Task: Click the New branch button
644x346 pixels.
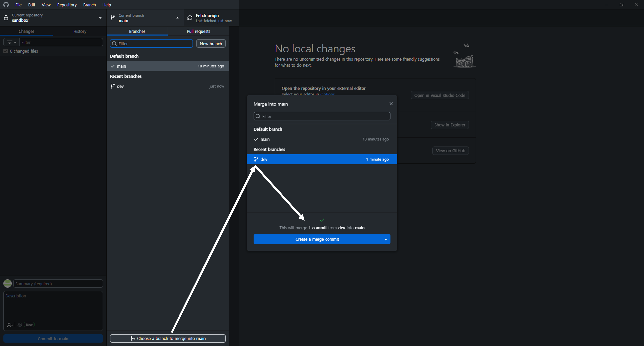Action: point(211,43)
